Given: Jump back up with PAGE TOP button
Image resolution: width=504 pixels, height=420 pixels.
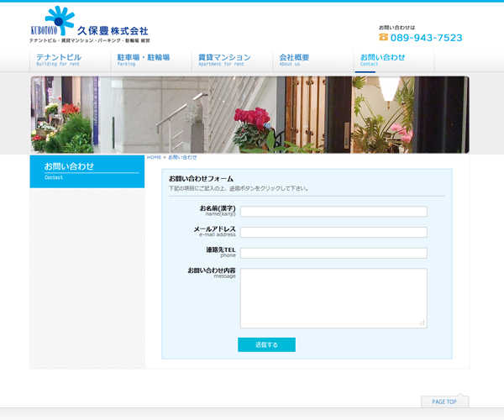Looking at the screenshot, I should pos(444,402).
